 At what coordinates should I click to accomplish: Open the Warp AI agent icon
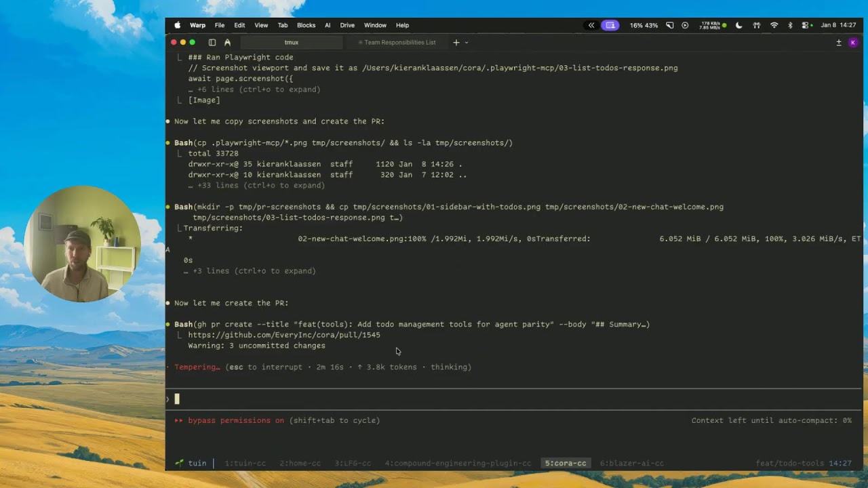click(227, 42)
